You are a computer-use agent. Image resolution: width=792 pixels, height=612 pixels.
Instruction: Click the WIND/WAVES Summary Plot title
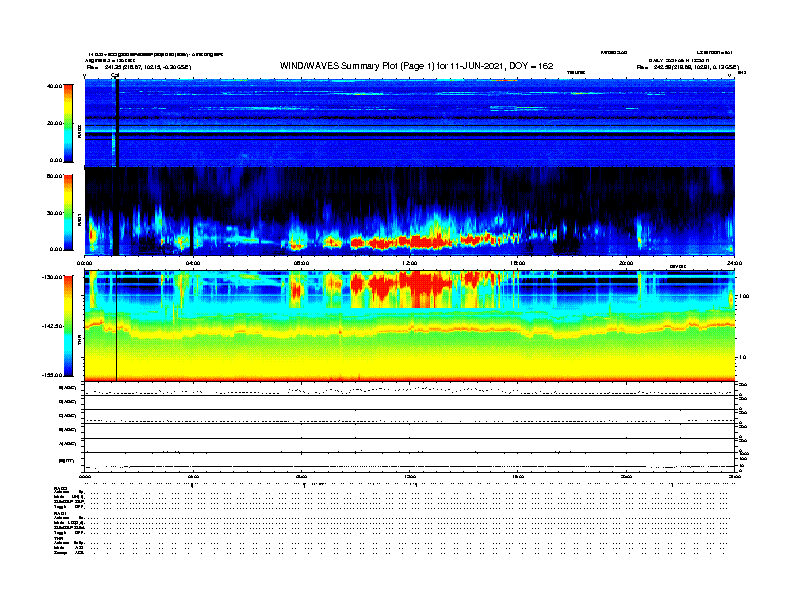(x=416, y=66)
